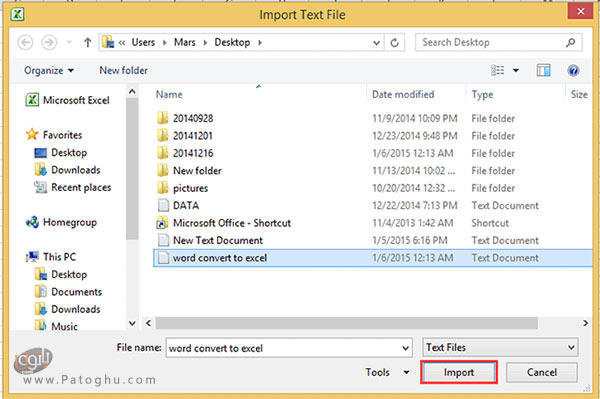This screenshot has width=600, height=399.
Task: Sort by the Name column header
Action: [169, 94]
